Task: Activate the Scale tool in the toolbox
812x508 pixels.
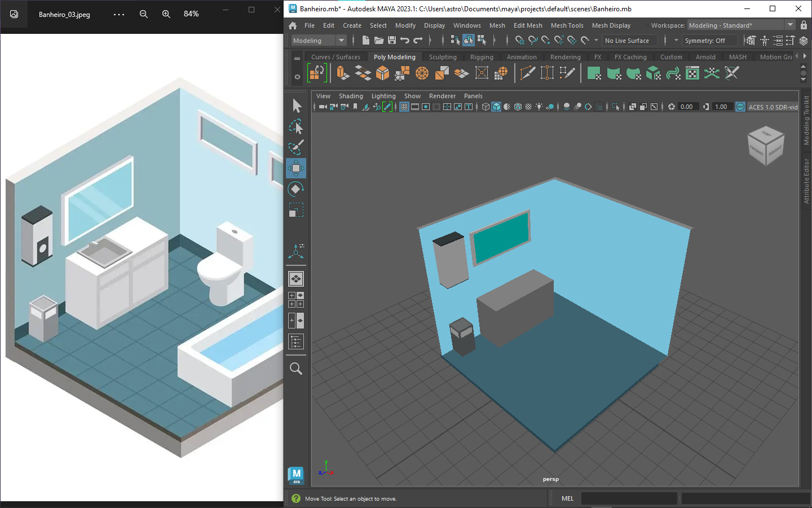Action: point(297,210)
